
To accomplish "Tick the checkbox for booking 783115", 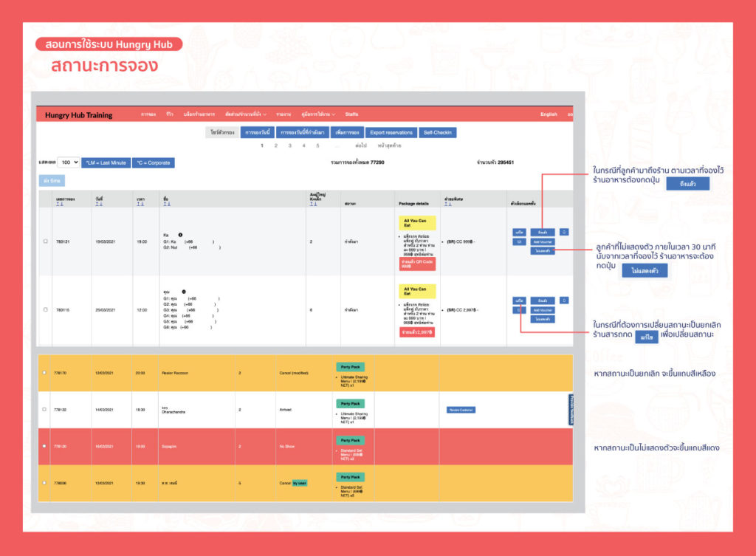I will (45, 309).
